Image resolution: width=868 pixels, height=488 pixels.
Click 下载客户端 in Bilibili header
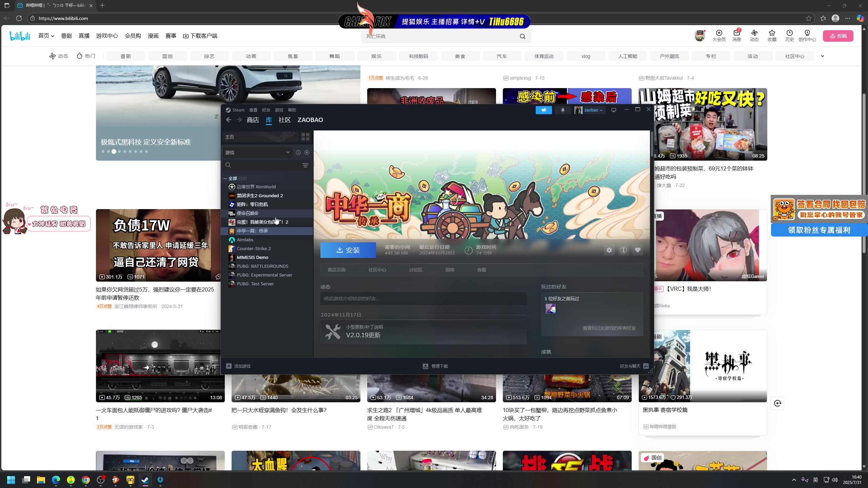coord(200,36)
